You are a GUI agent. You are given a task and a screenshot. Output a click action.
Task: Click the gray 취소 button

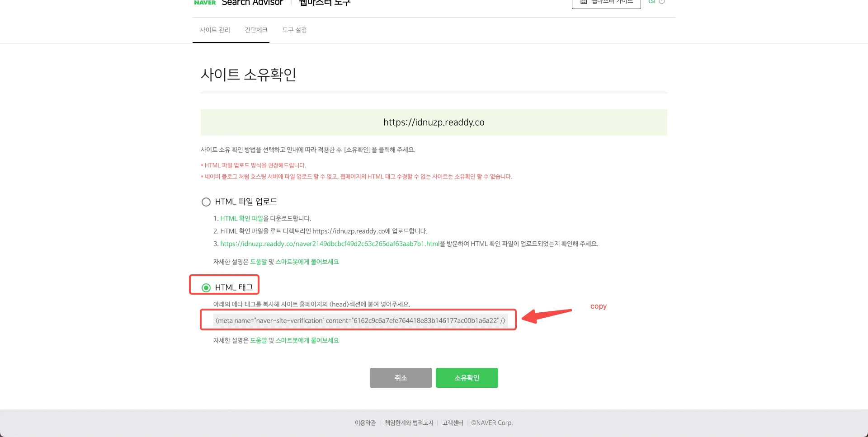[401, 378]
